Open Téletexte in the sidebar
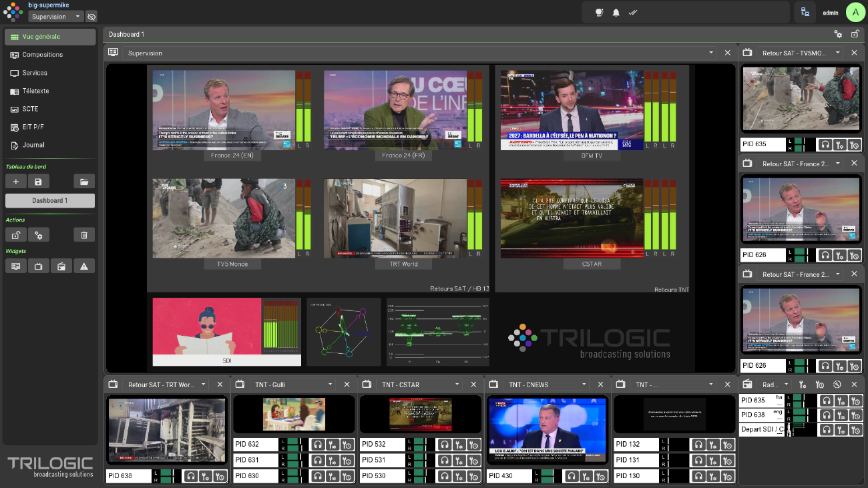The height and width of the screenshot is (488, 868). coord(50,91)
